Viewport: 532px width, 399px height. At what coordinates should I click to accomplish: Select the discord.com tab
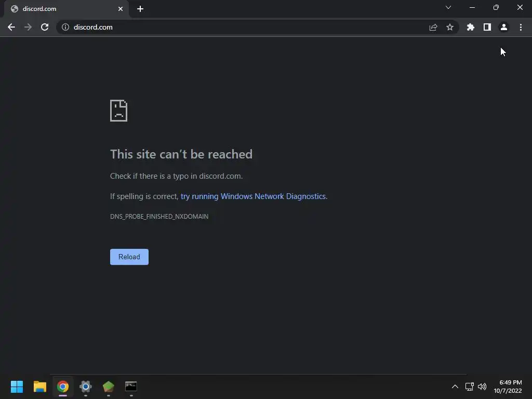(x=66, y=9)
